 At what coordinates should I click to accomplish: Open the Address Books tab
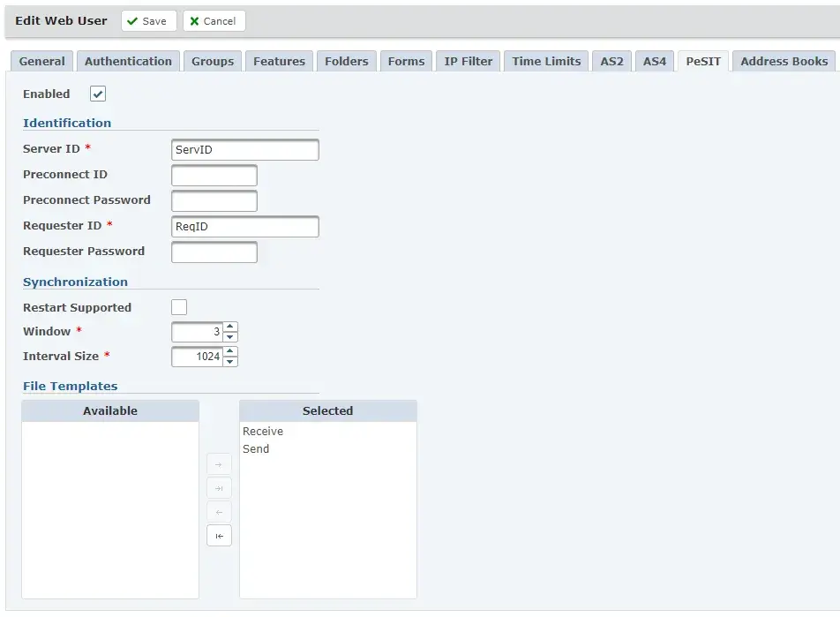[784, 61]
